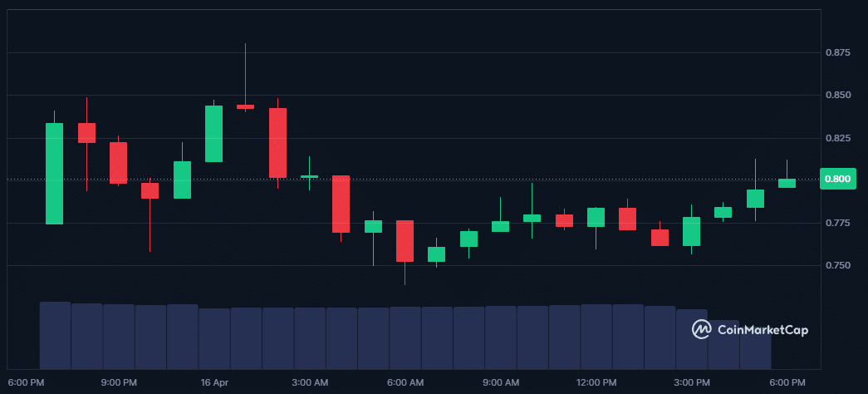The image size is (868, 394).
Task: Click the 9:00 PM time axis label
Action: 119,382
